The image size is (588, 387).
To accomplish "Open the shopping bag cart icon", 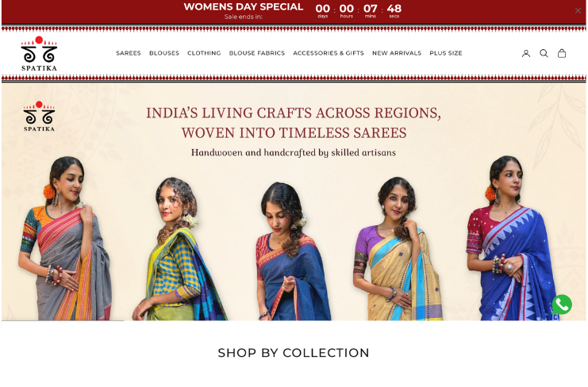I will [561, 54].
